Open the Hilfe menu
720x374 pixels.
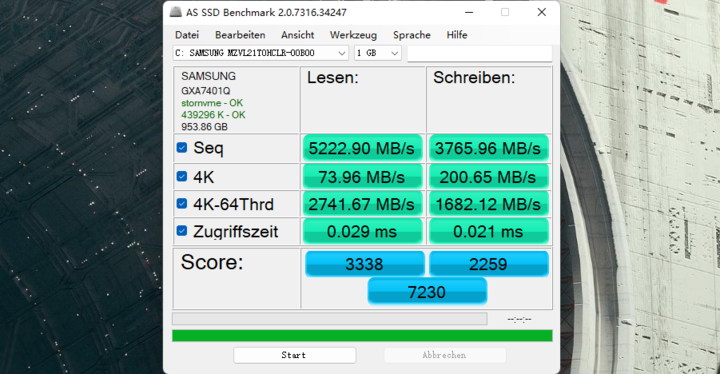pos(457,35)
